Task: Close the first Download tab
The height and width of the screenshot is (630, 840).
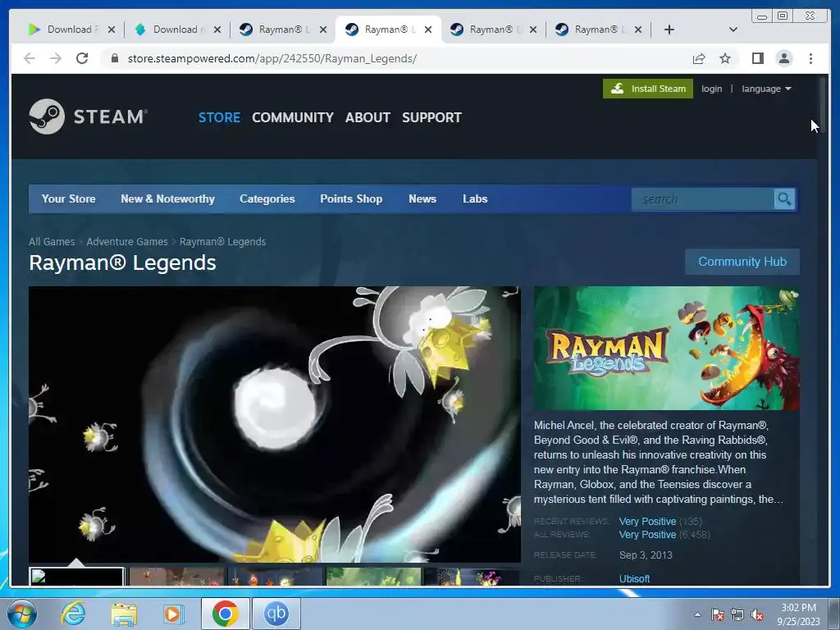Action: click(x=112, y=30)
